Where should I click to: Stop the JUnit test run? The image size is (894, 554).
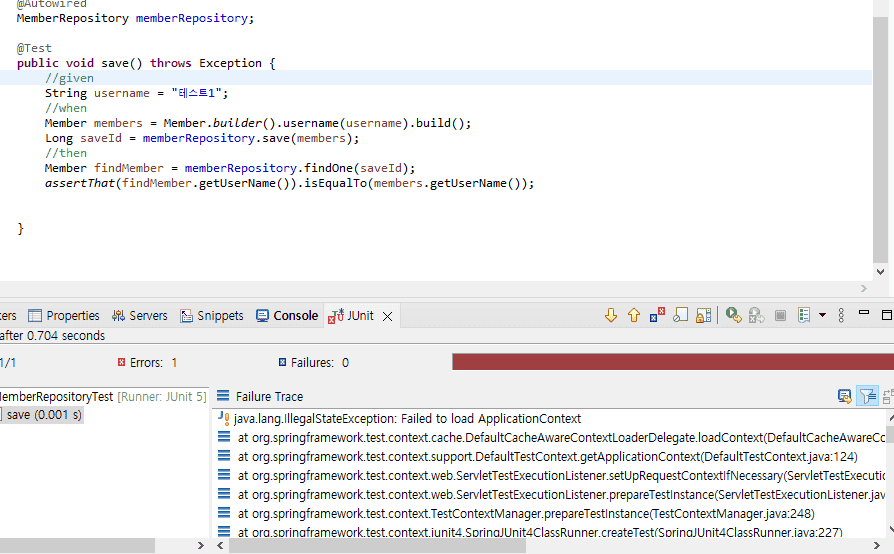[x=781, y=315]
